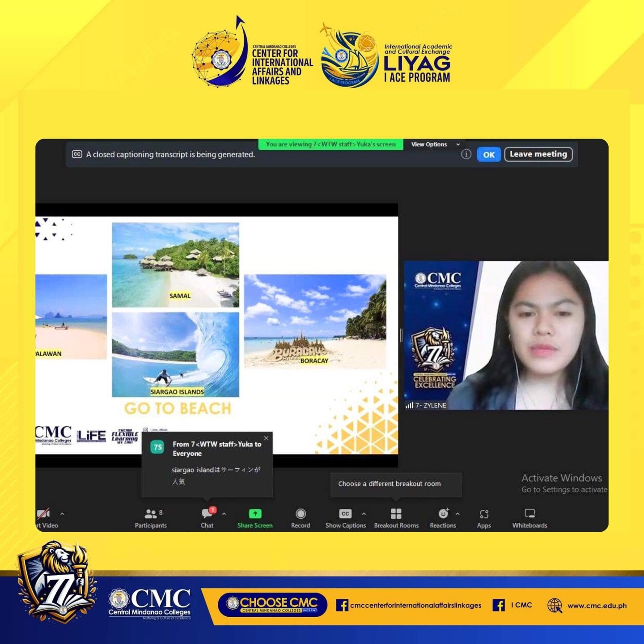Click the info icon beside OK

[x=466, y=154]
